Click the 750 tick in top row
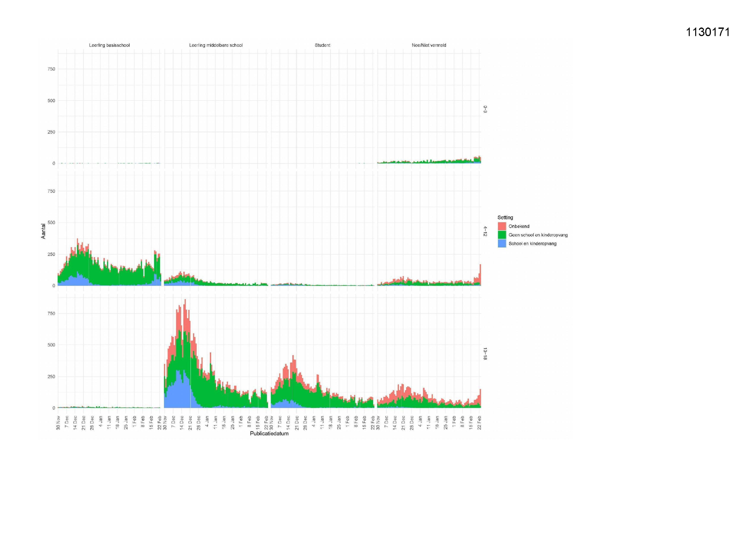756x535 pixels. tap(51, 69)
